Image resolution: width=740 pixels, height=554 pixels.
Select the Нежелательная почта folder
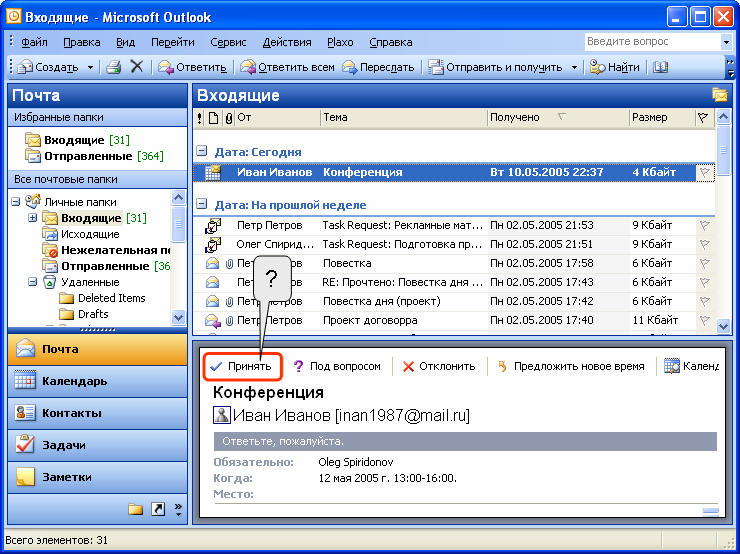(106, 250)
